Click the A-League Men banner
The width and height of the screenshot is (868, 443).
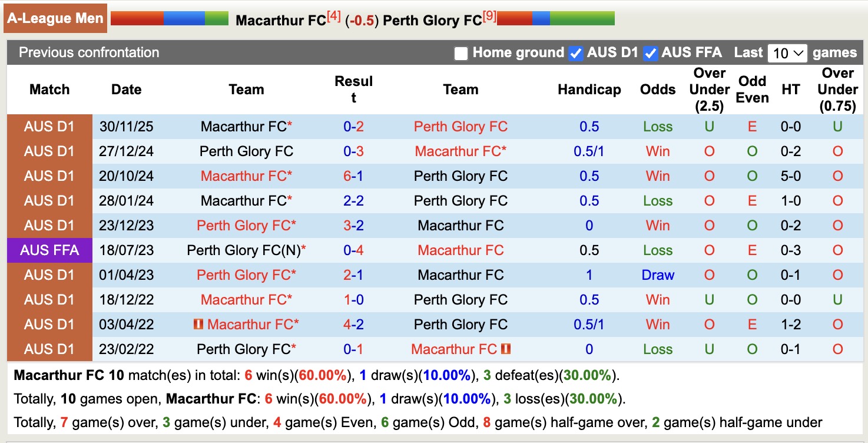coord(55,18)
